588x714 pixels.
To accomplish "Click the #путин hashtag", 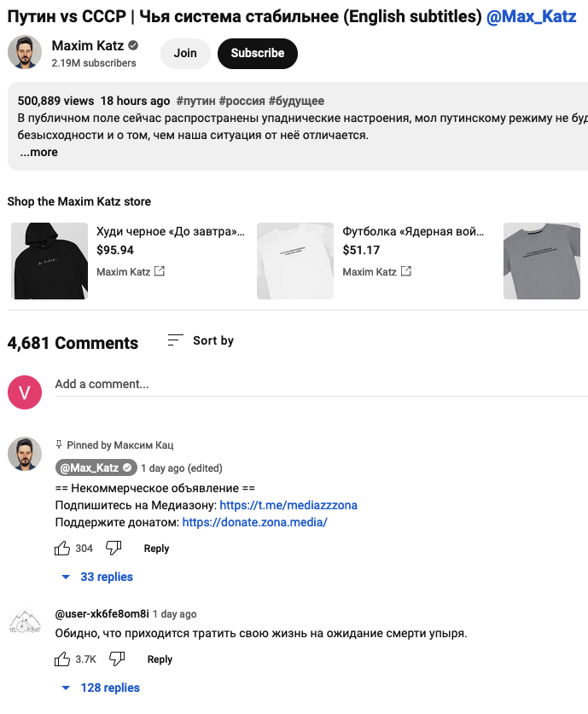I will (x=195, y=101).
